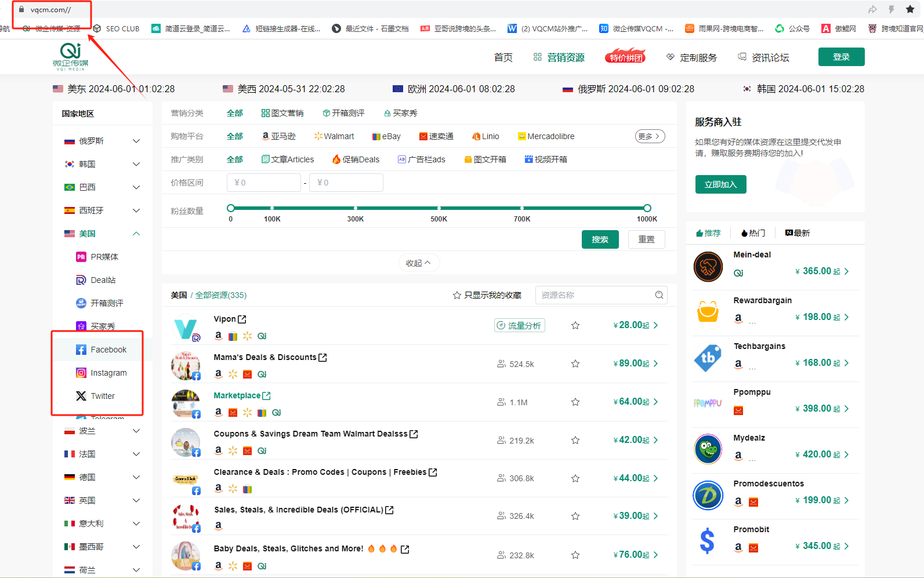Show more shopping platforms with 更多
This screenshot has width=924, height=578.
point(650,136)
